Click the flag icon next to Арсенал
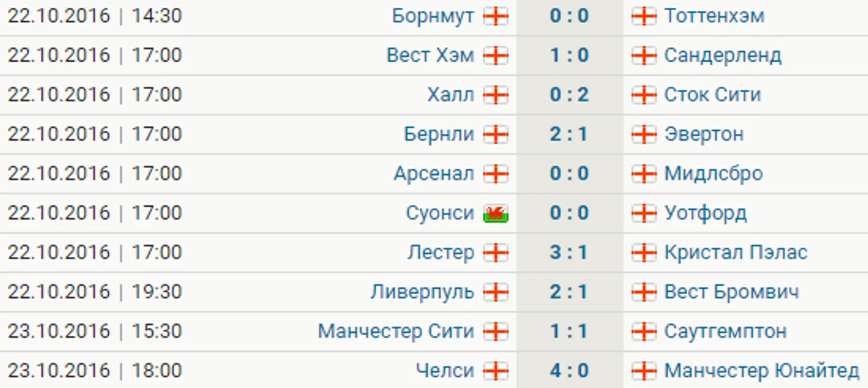The height and width of the screenshot is (388, 868). (496, 174)
